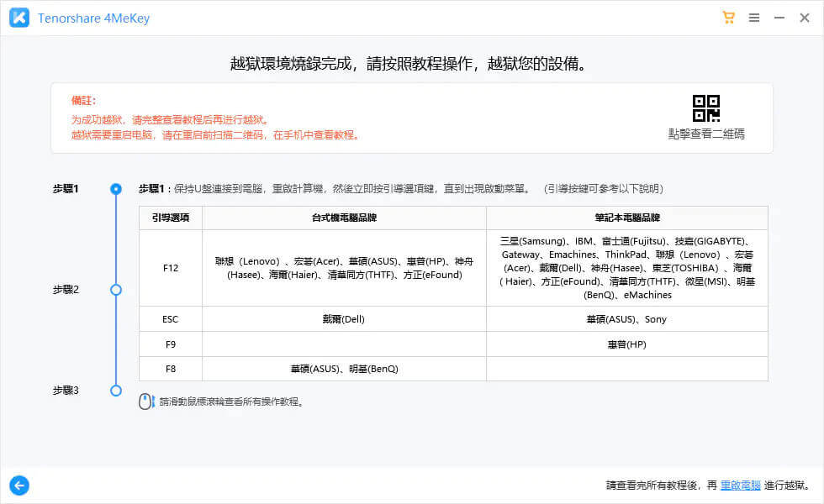Screen dimensions: 824x504
Task: Select the 步驟2 timeline marker circle
Action: click(116, 290)
